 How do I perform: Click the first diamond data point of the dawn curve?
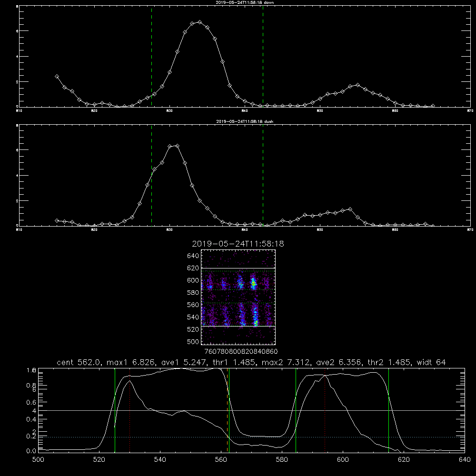click(57, 77)
